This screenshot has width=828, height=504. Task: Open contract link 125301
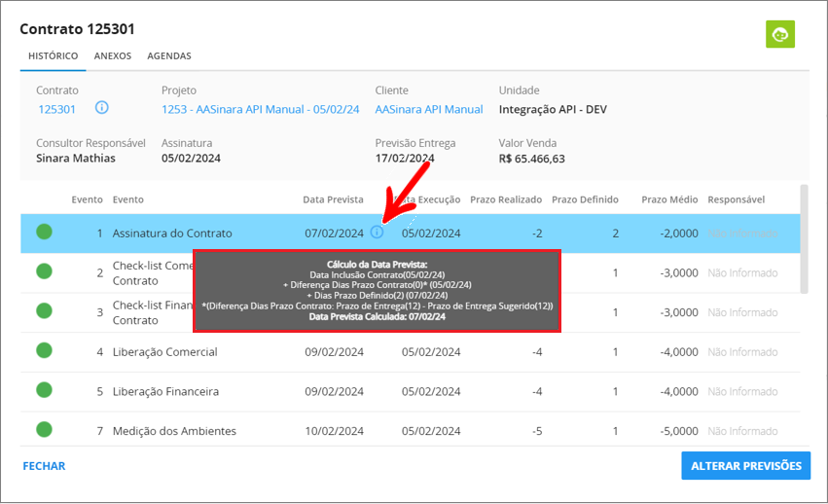pos(57,109)
